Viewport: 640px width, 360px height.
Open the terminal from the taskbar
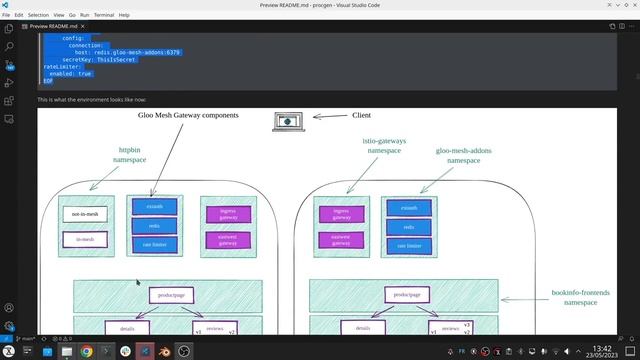click(106, 351)
